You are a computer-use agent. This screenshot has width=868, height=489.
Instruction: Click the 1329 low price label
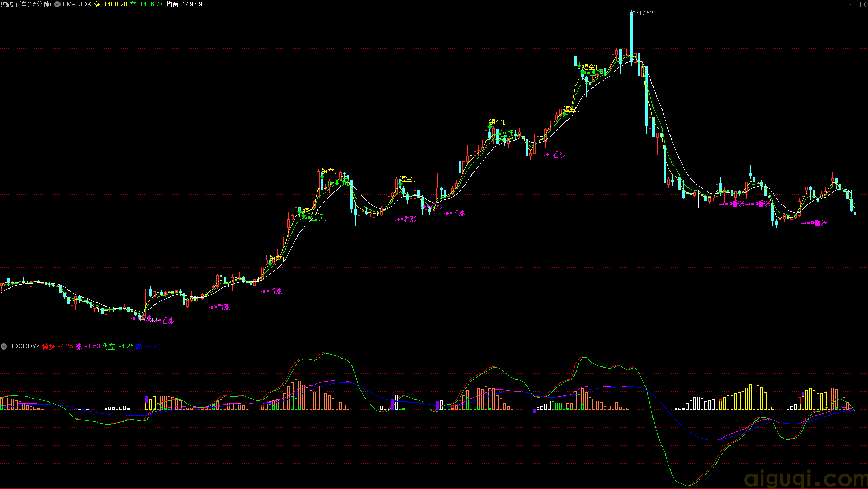click(154, 320)
